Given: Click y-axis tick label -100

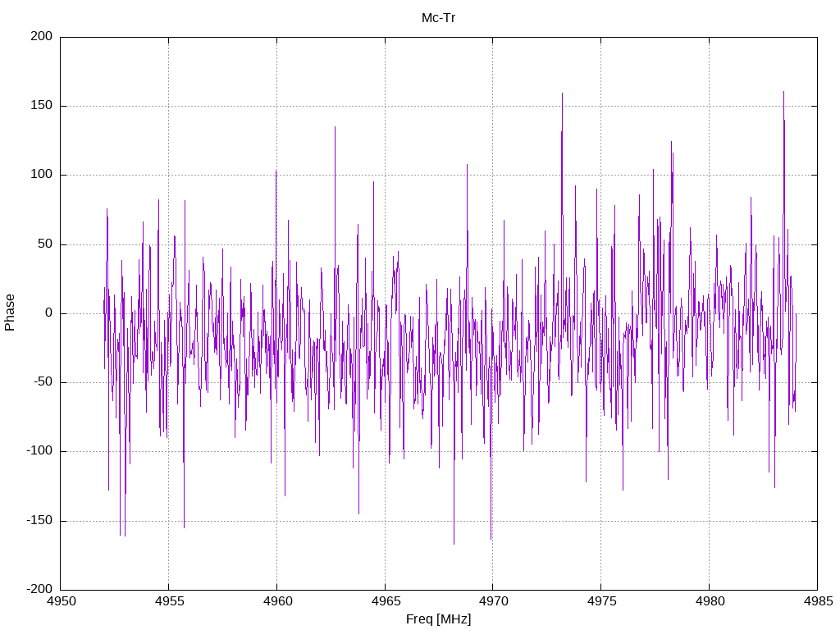Looking at the screenshot, I should 39,451.
